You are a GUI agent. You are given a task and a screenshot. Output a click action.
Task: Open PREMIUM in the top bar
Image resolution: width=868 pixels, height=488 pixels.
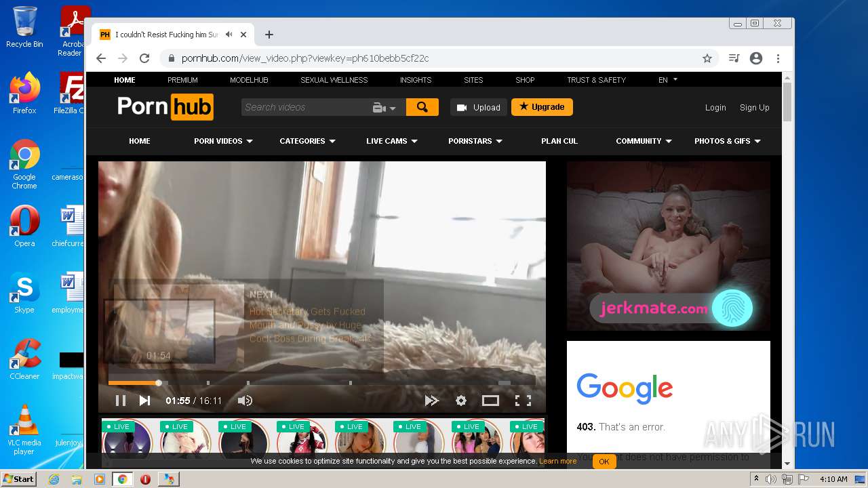click(182, 80)
